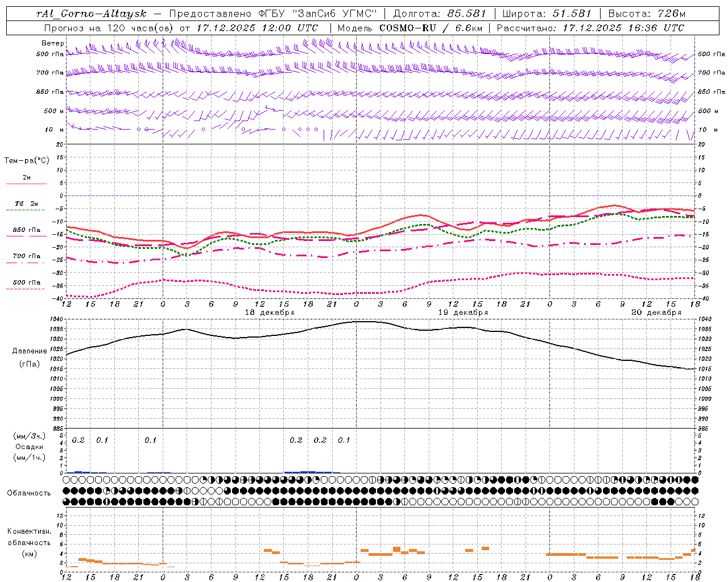This screenshot has height=582, width=728.
Task: Select the 19 декабря date label
Action: click(x=462, y=313)
